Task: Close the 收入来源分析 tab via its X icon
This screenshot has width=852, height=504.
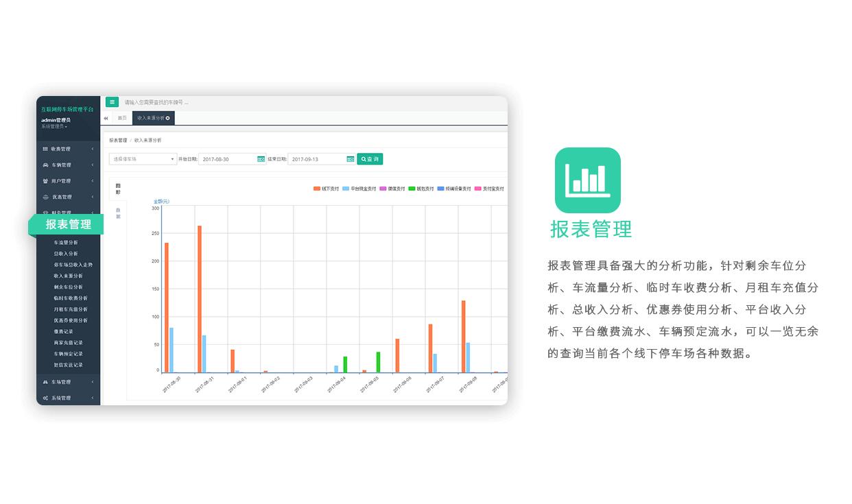Action: [168, 118]
